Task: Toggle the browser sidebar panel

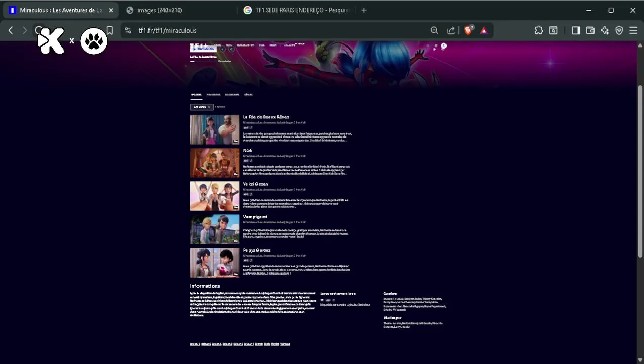Action: coord(576,30)
